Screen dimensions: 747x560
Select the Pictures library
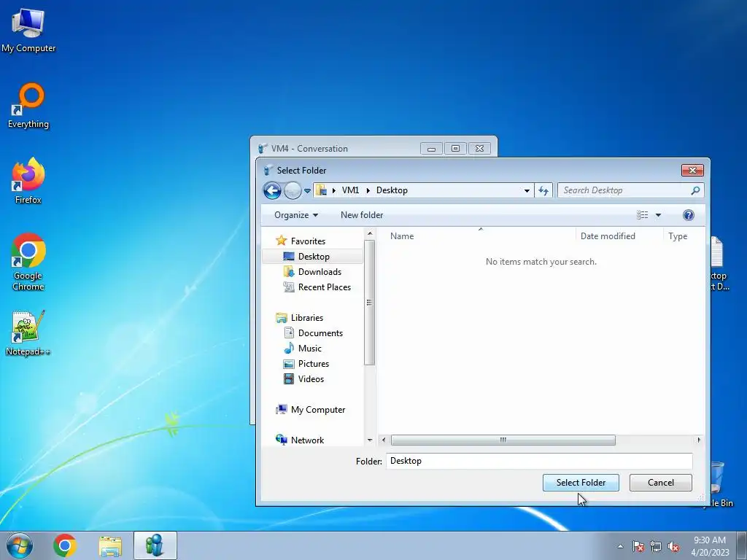tap(312, 363)
